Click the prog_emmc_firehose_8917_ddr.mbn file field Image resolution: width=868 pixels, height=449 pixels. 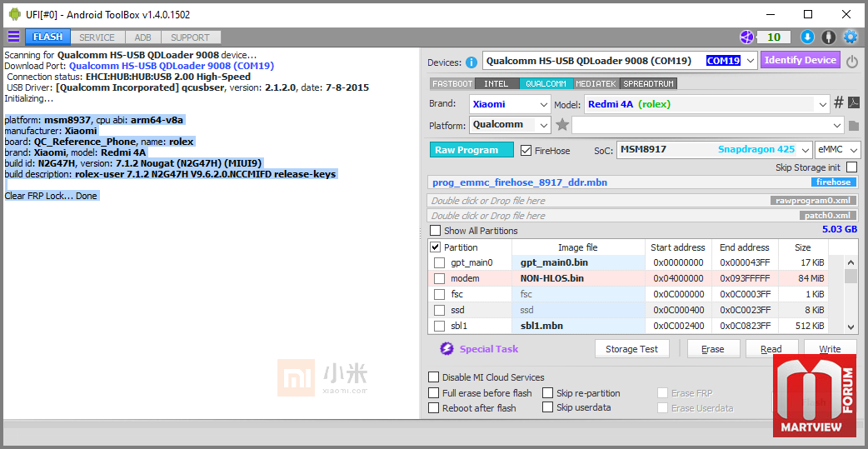click(x=643, y=182)
